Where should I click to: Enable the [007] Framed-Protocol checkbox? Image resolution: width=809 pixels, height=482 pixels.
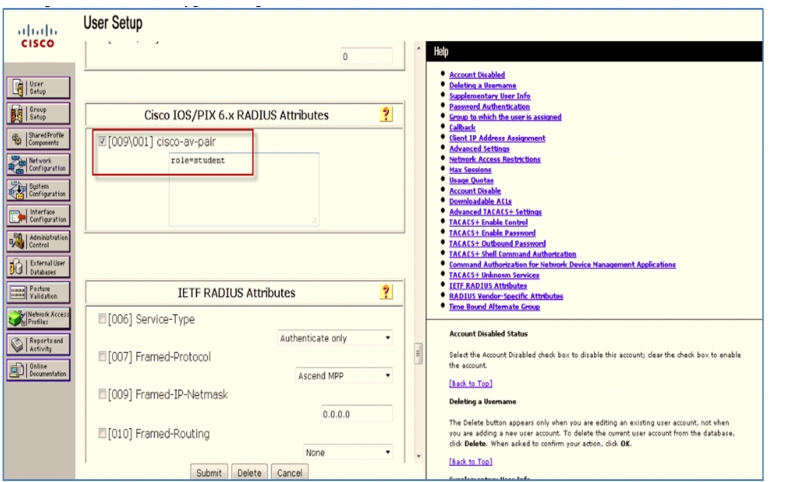click(102, 357)
